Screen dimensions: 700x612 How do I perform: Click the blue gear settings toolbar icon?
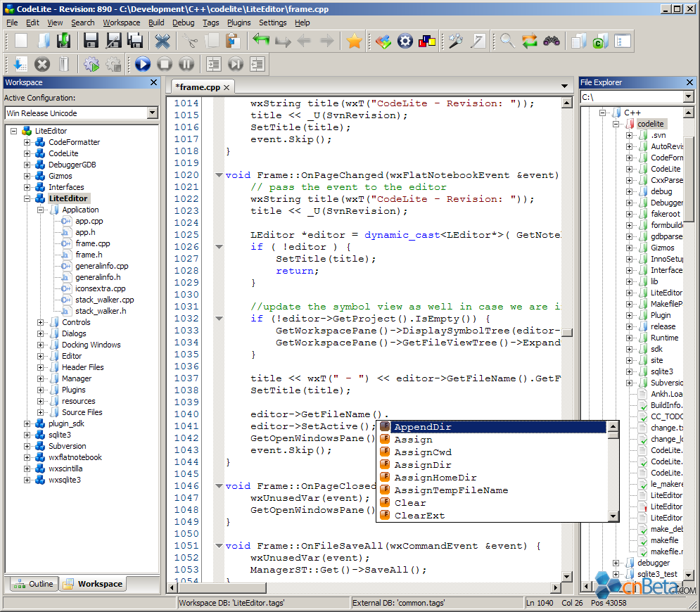[405, 42]
